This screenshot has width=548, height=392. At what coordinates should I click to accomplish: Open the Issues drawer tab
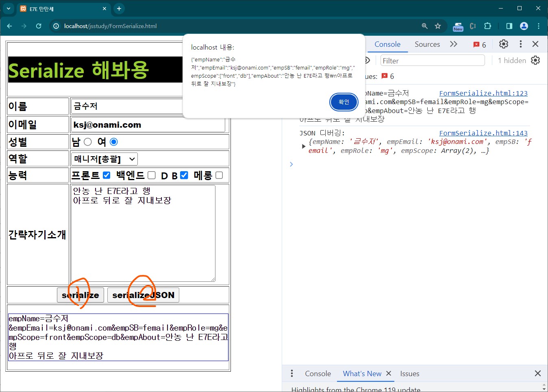click(x=410, y=374)
